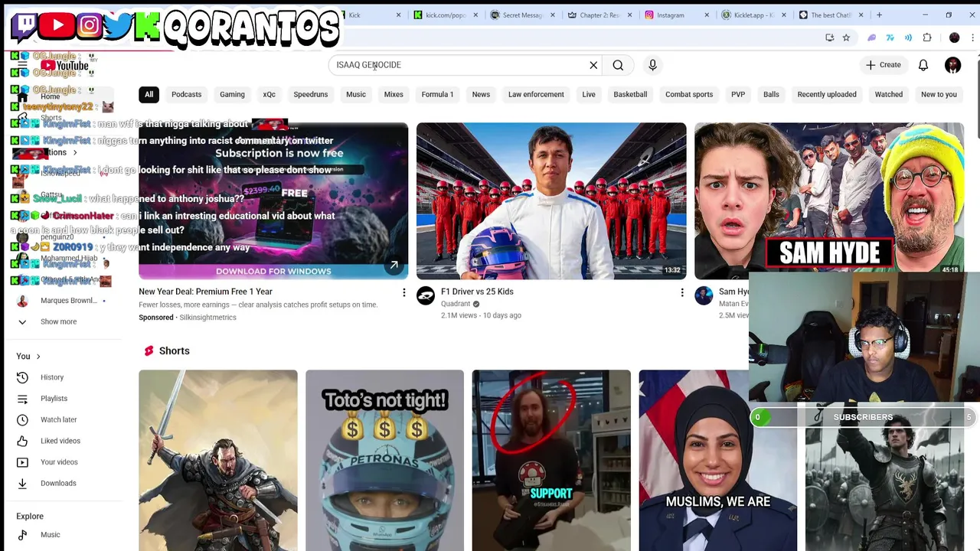Click Silkinsightmetrics sponsor link

coord(207,317)
